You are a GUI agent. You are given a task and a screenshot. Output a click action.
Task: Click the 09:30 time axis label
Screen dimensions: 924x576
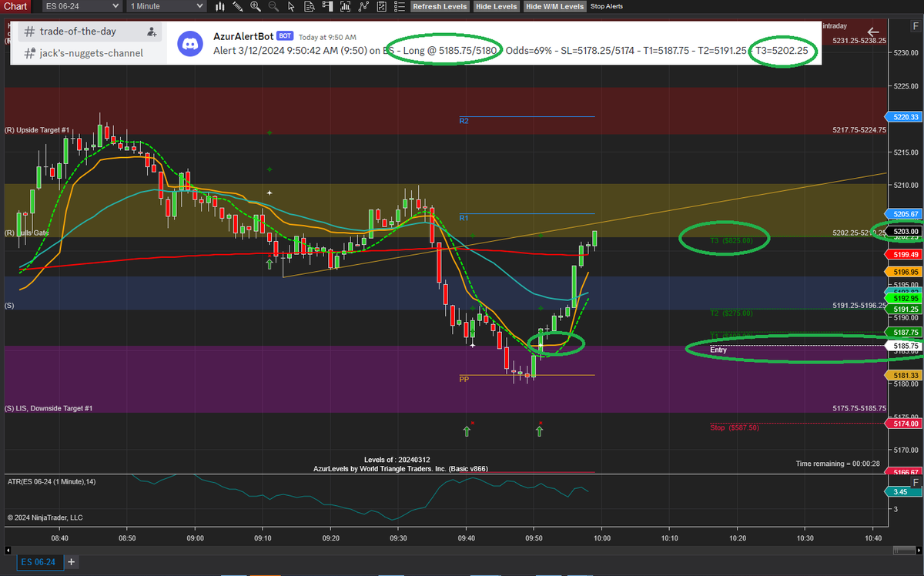(397, 538)
